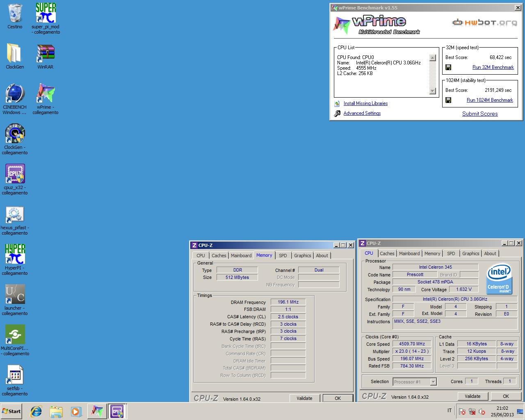Select the ClockGen collegamento shortcut icon
Image resolution: width=525 pixels, height=420 pixels.
pyautogui.click(x=15, y=139)
